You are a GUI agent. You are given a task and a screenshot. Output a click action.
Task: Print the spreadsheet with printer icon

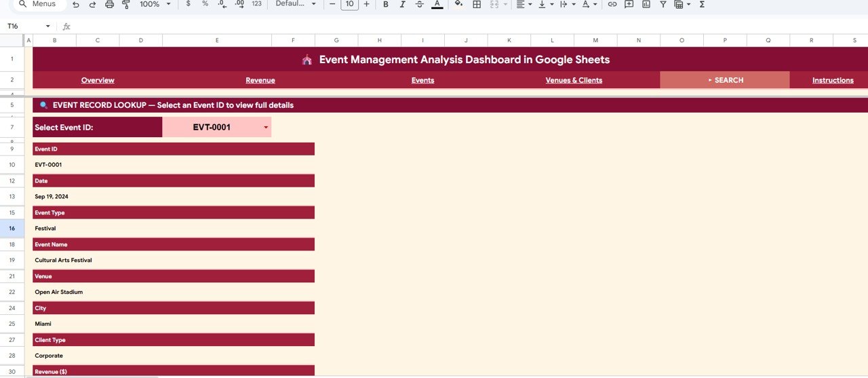[x=109, y=4]
